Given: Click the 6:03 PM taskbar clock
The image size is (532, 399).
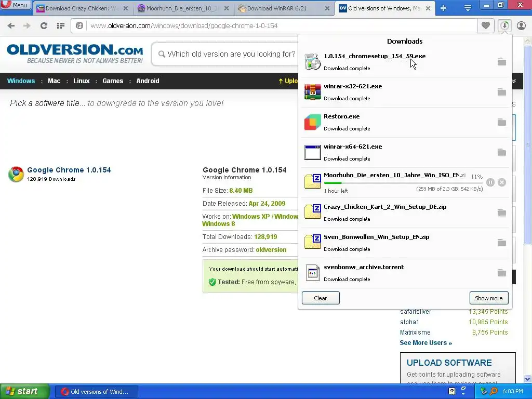Looking at the screenshot, I should point(512,392).
